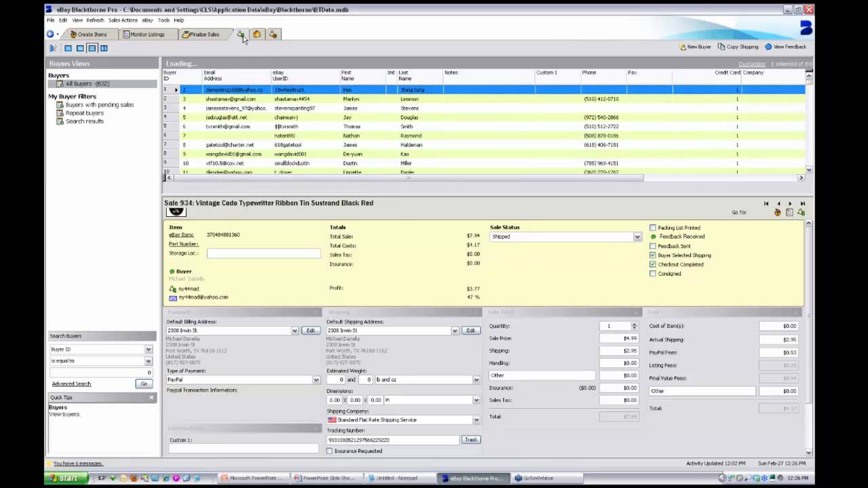Open 'You have 6 messages' link
868x488 pixels.
(x=78, y=464)
